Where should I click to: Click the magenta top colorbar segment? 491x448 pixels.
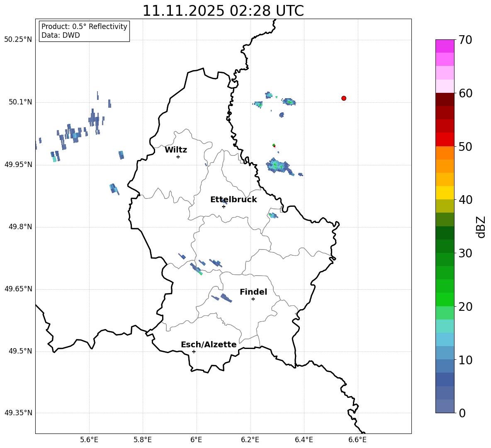coord(445,46)
